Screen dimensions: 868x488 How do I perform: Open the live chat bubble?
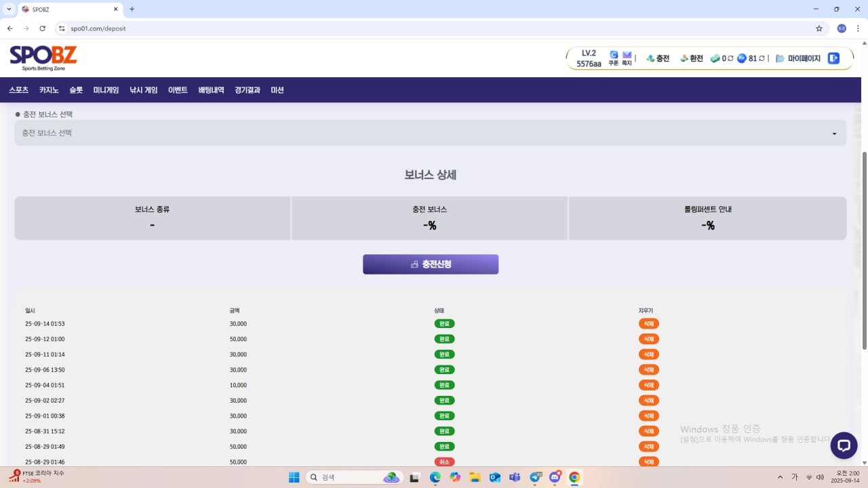(844, 445)
